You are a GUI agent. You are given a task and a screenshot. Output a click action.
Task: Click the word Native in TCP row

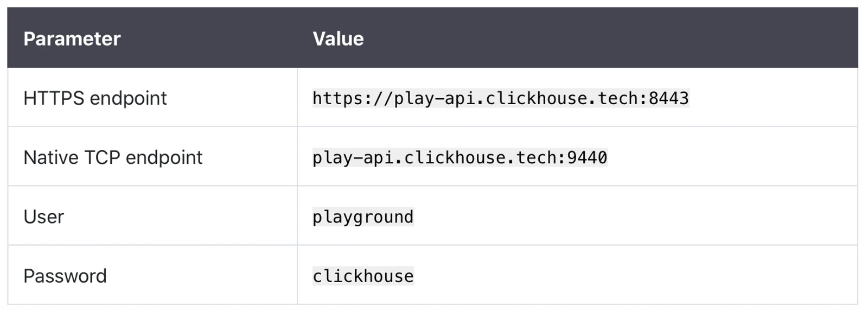click(52, 157)
